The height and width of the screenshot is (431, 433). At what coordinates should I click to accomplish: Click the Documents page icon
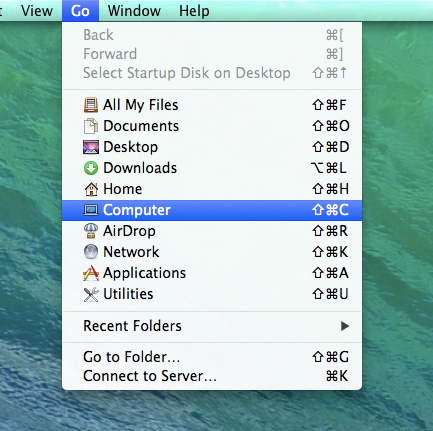(91, 126)
